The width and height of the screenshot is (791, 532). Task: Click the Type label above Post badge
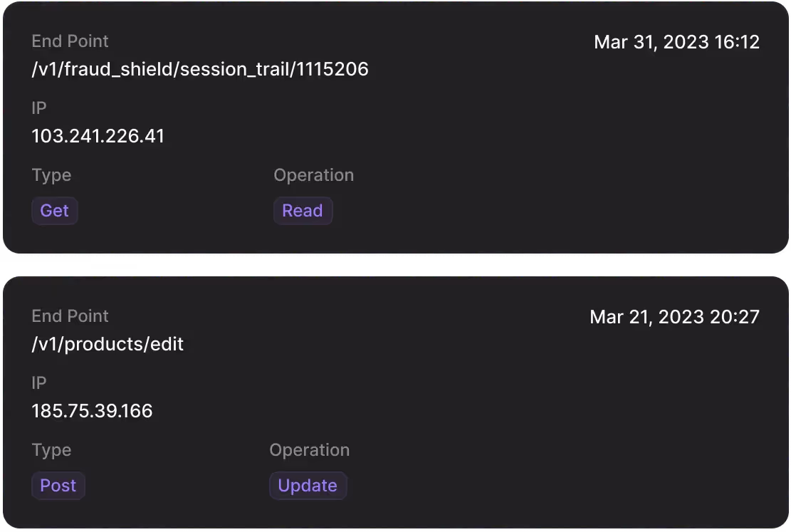pyautogui.click(x=51, y=450)
